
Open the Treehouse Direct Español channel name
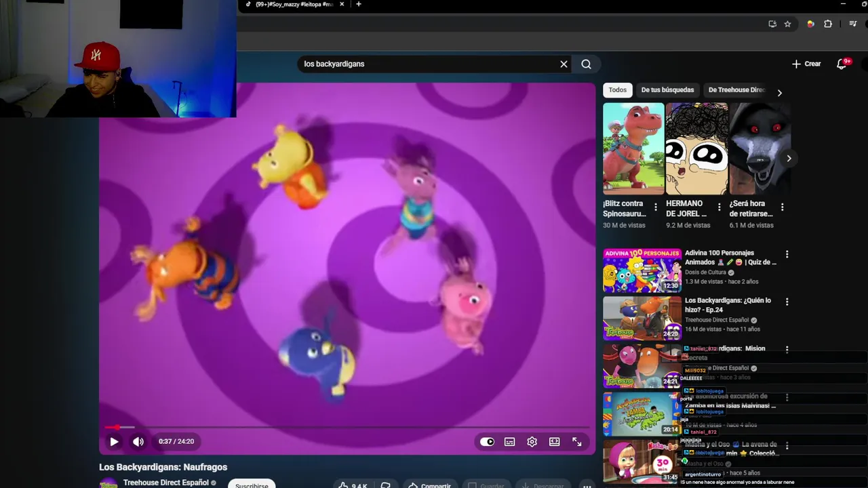pyautogui.click(x=166, y=483)
